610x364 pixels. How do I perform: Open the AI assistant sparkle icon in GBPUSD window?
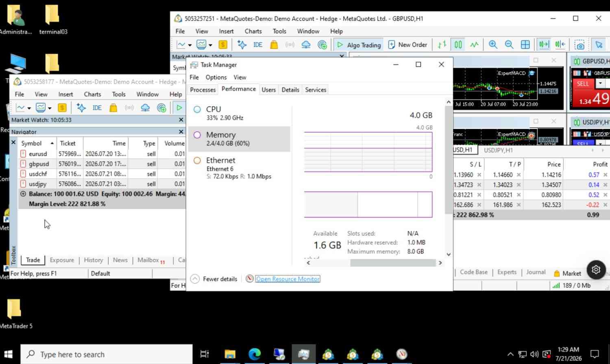point(242,45)
